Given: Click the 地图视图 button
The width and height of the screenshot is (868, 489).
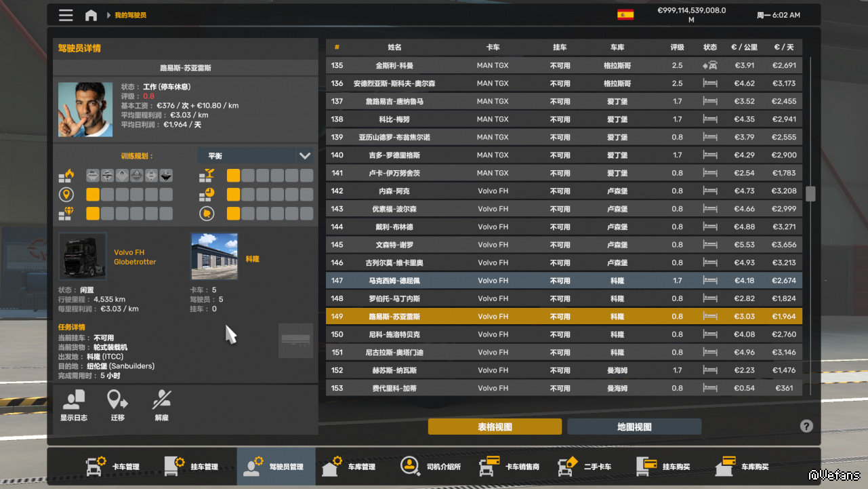Looking at the screenshot, I should [x=634, y=427].
